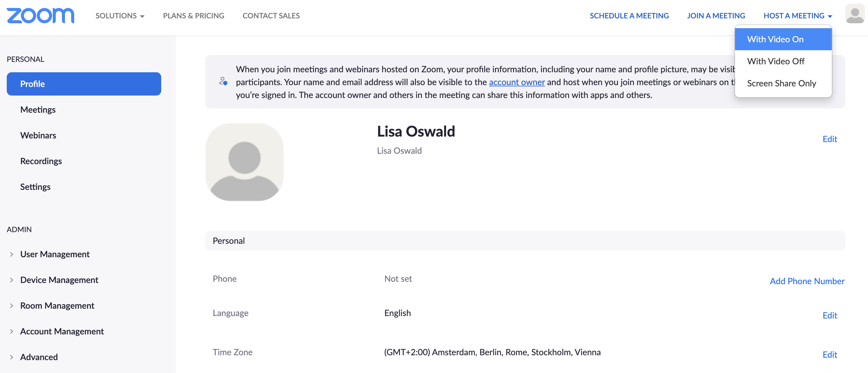Choose Screen Share Only option
Viewport: 868px width, 373px height.
(x=781, y=83)
